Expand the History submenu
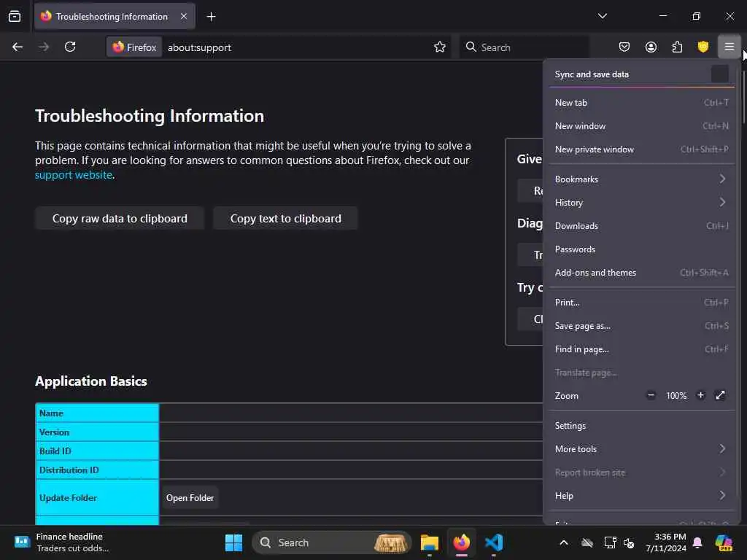The width and height of the screenshot is (747, 560). click(641, 203)
